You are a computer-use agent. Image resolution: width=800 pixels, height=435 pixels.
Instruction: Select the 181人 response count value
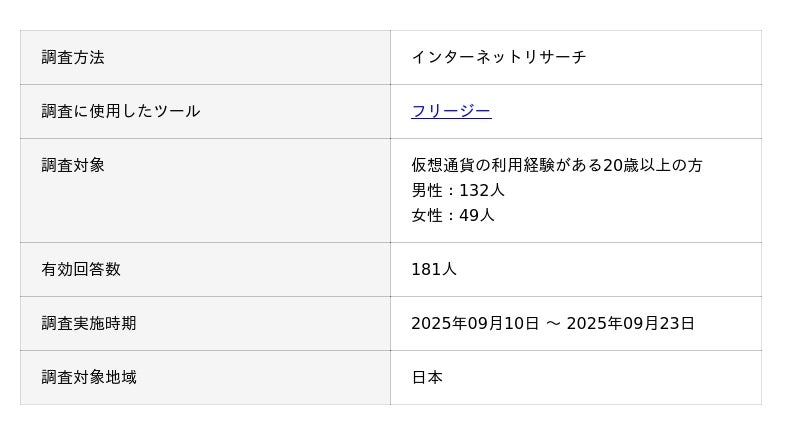(434, 269)
